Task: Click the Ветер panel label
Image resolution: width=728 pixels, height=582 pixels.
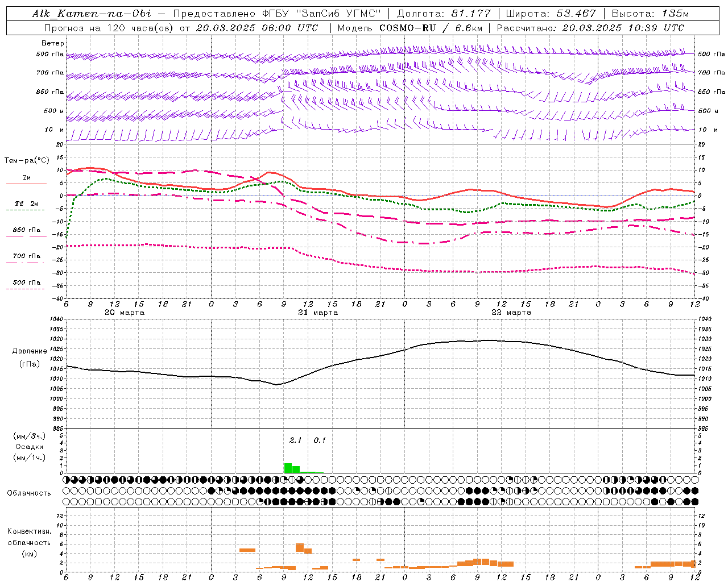Action: (x=53, y=43)
